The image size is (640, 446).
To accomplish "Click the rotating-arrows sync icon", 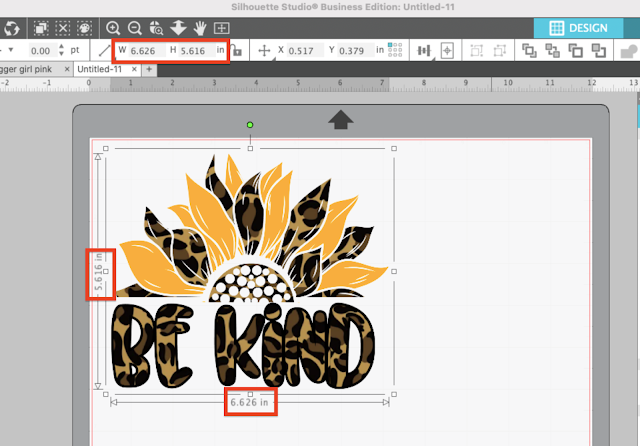I will (x=11, y=28).
